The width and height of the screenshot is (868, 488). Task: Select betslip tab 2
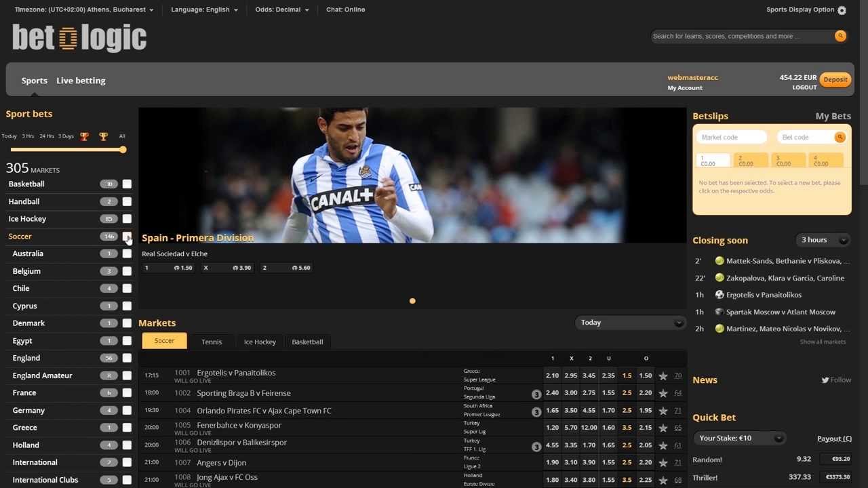(x=751, y=160)
